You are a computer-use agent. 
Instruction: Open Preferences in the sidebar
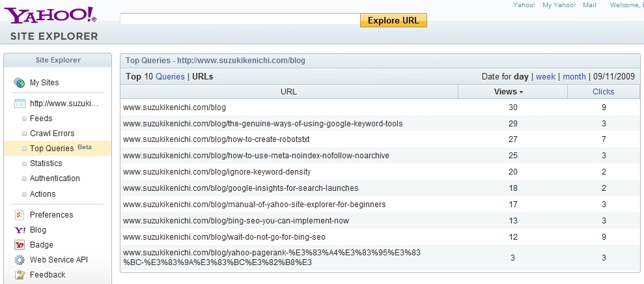pos(51,214)
